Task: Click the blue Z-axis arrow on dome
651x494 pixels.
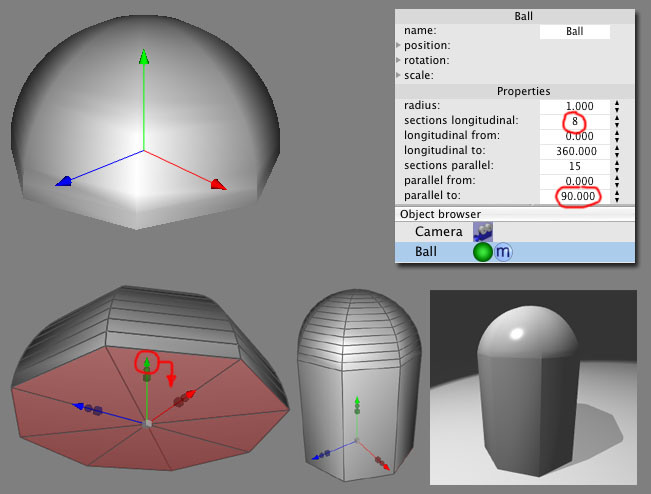Action: (64, 181)
